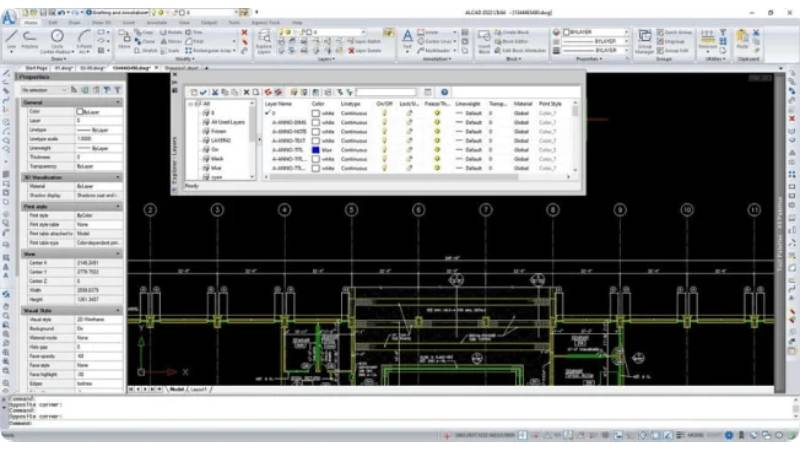The image size is (800, 450).
Task: Click the Linetype column header
Action: [x=351, y=104]
